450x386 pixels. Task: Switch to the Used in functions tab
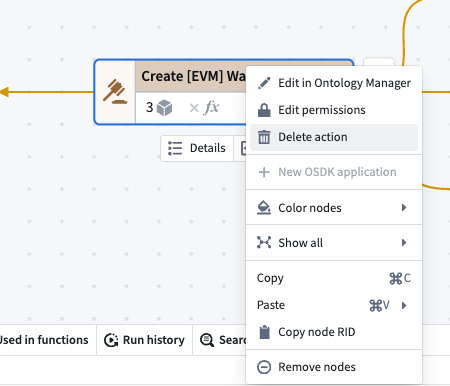pyautogui.click(x=44, y=340)
